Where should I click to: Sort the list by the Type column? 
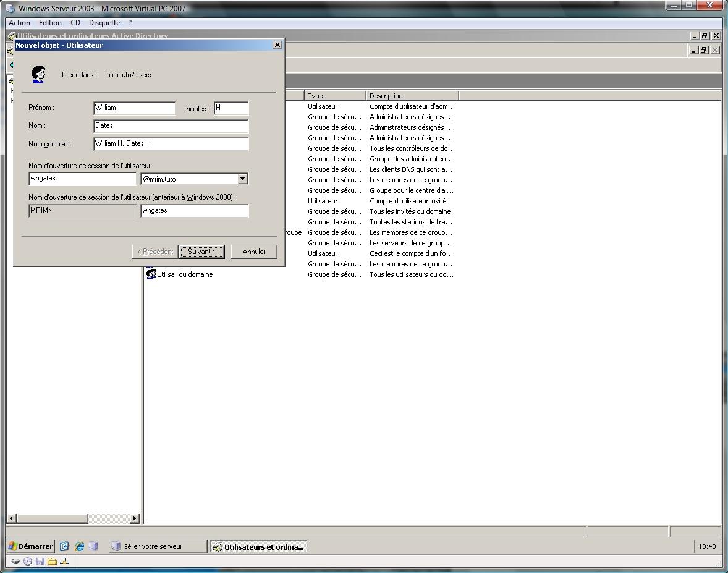pyautogui.click(x=335, y=96)
